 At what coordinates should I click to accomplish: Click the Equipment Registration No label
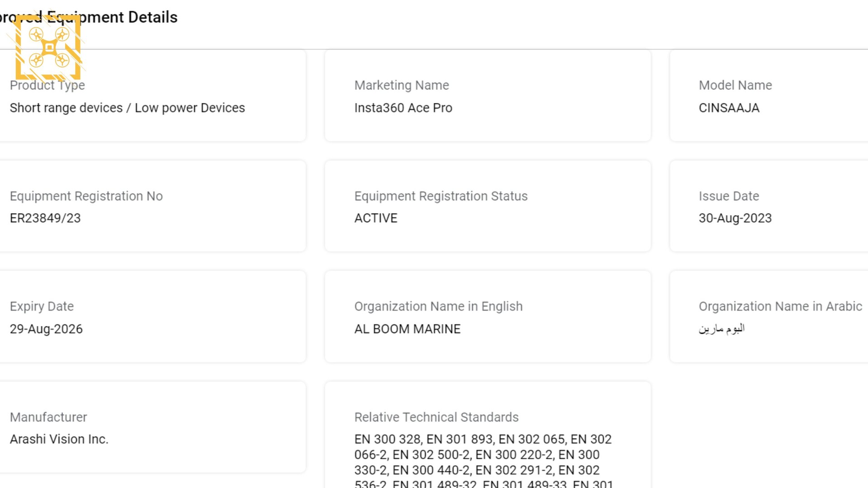(x=86, y=196)
